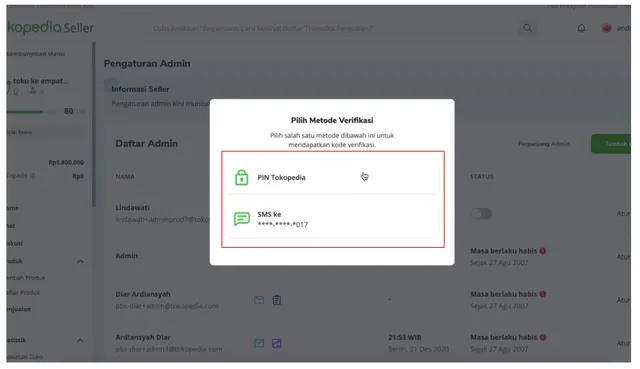Click red info icon in Ardiansyah Diar row
This screenshot has width=640, height=369.
[x=543, y=337]
